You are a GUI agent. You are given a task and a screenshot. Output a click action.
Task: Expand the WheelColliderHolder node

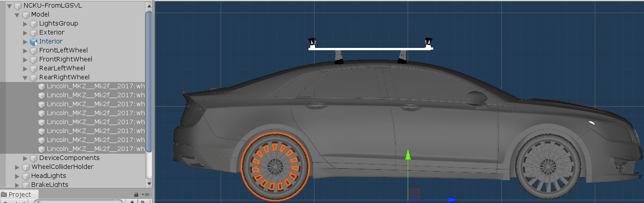(x=17, y=167)
